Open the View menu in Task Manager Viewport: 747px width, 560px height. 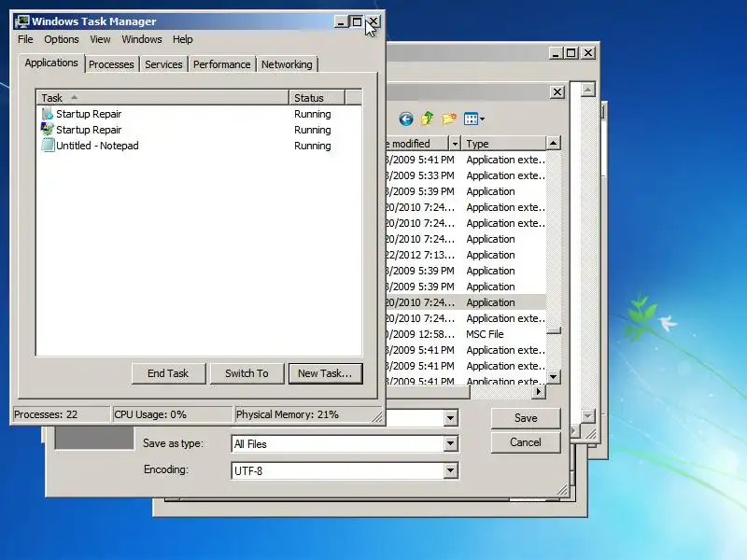click(x=100, y=39)
